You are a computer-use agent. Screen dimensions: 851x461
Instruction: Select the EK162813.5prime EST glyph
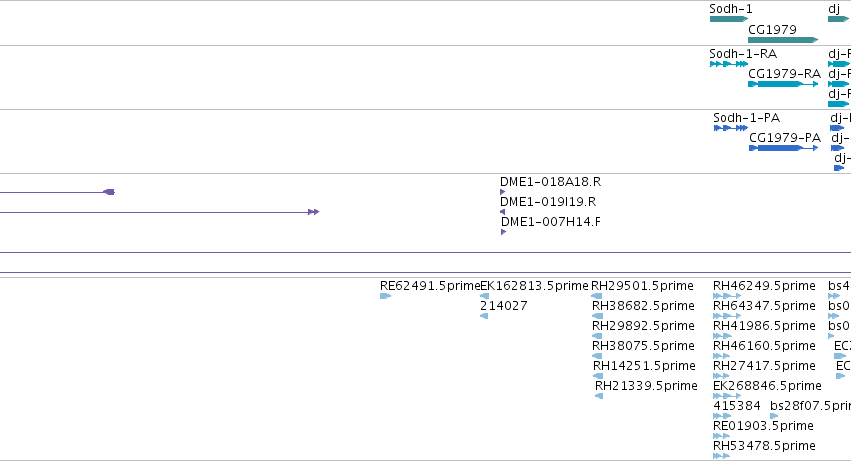click(x=485, y=296)
